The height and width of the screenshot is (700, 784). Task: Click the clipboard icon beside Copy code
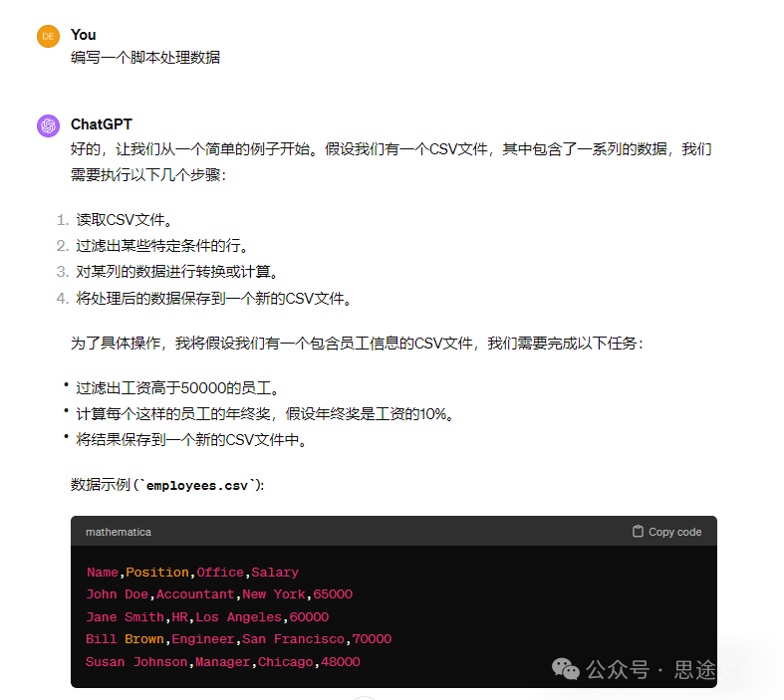click(x=638, y=532)
